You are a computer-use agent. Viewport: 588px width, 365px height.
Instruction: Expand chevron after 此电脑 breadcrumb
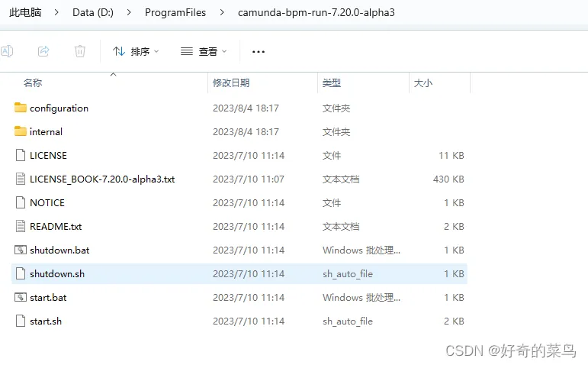click(x=56, y=12)
